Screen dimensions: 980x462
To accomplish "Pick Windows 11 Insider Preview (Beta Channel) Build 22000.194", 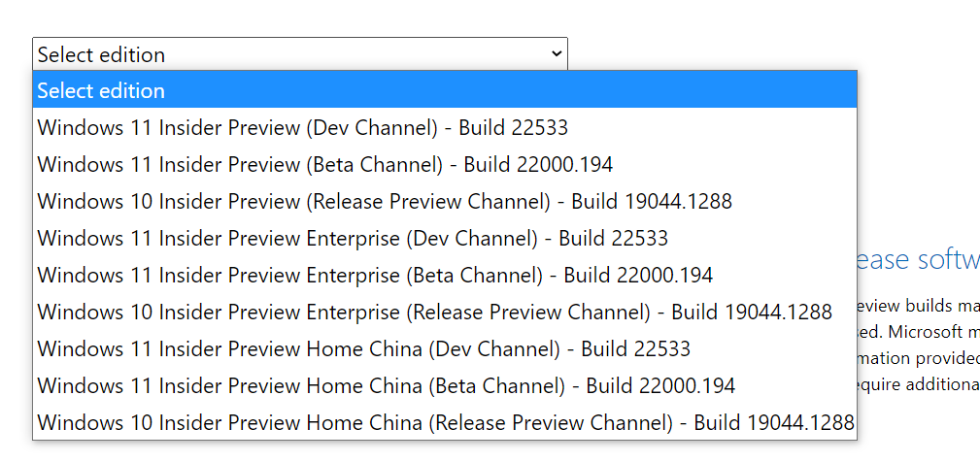I will pos(324,164).
